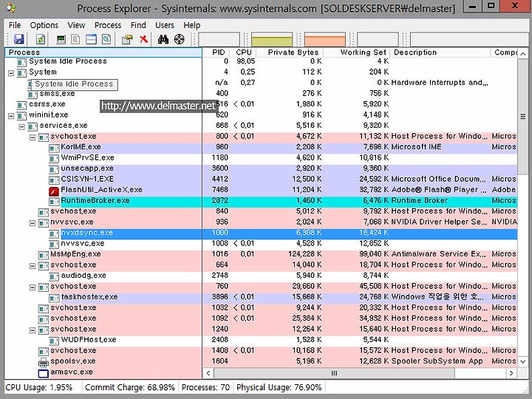532x399 pixels.
Task: Open process Properties toolbar icon
Action: pyautogui.click(x=127, y=40)
